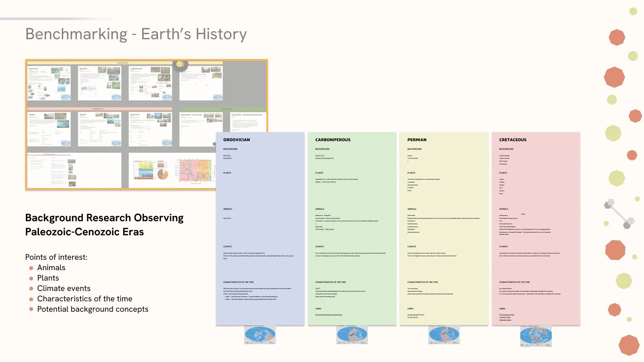This screenshot has height=362, width=644.
Task: Click the Late Carboniferous globe map thumbnail
Action: (352, 335)
